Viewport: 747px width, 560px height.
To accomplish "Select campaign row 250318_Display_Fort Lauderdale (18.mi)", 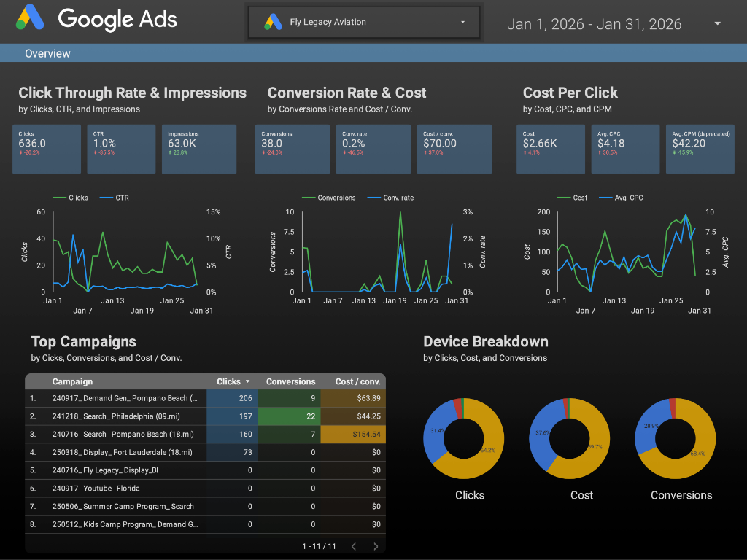I will 205,452.
